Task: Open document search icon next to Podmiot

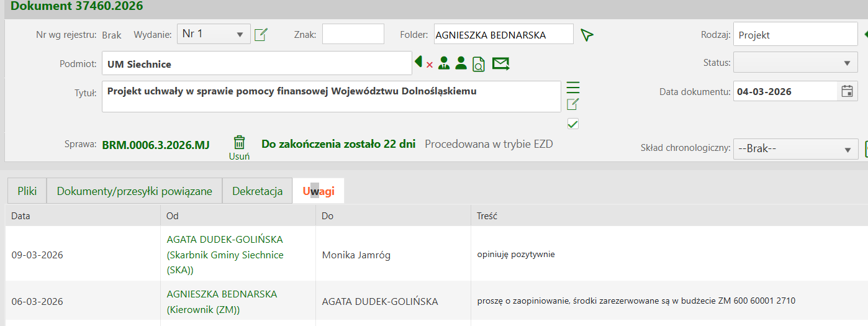Action: (478, 63)
